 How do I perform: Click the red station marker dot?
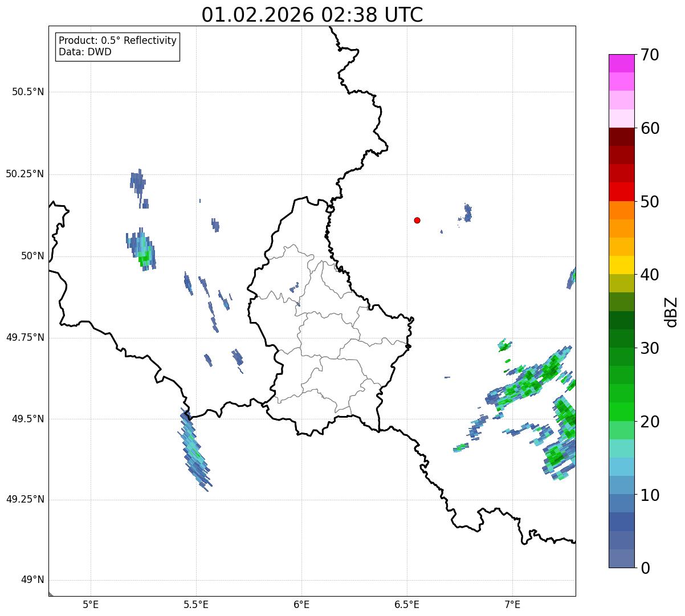point(417,221)
